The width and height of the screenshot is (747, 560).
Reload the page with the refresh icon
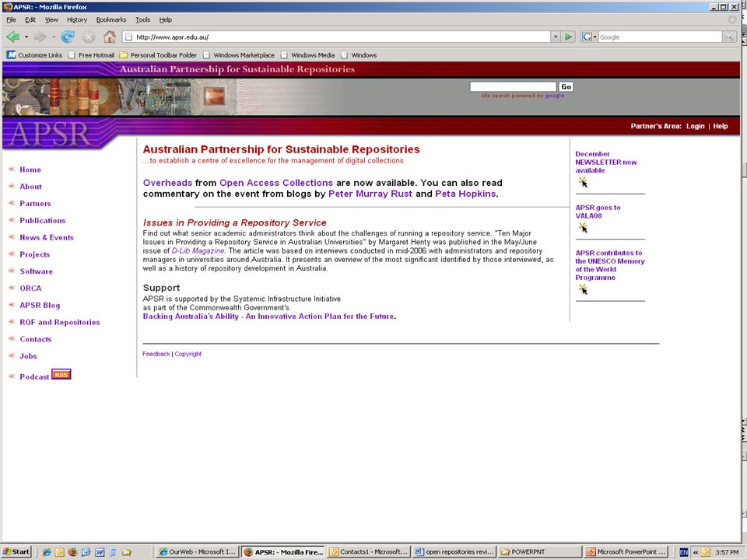click(68, 37)
